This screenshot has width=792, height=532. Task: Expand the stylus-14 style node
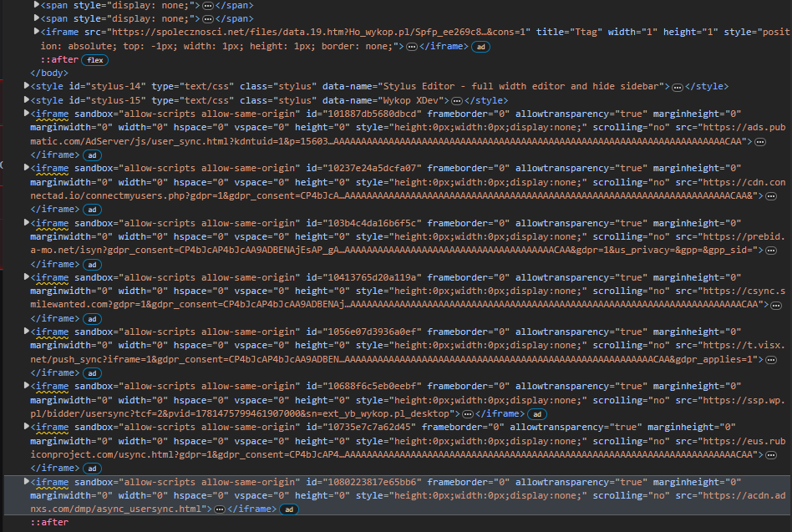point(27,86)
